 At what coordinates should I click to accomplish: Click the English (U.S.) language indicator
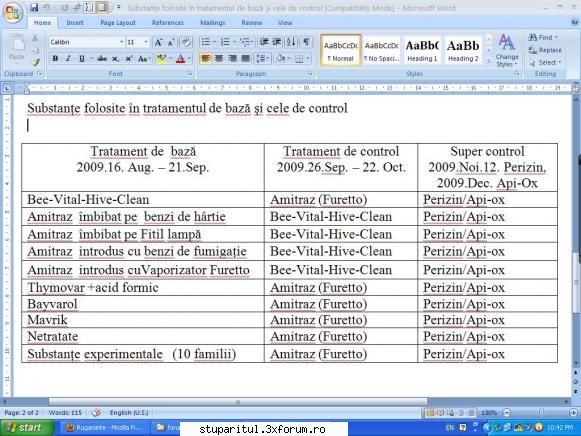[129, 413]
